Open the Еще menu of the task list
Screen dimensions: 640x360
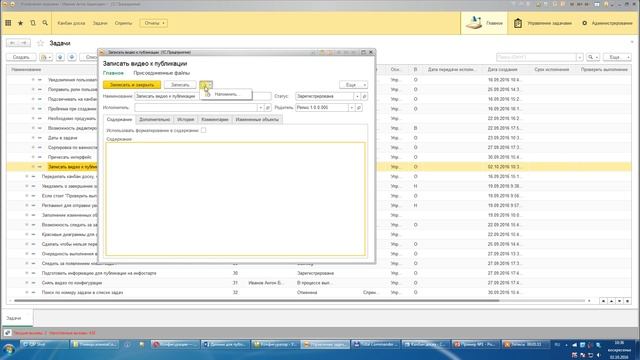tap(617, 57)
